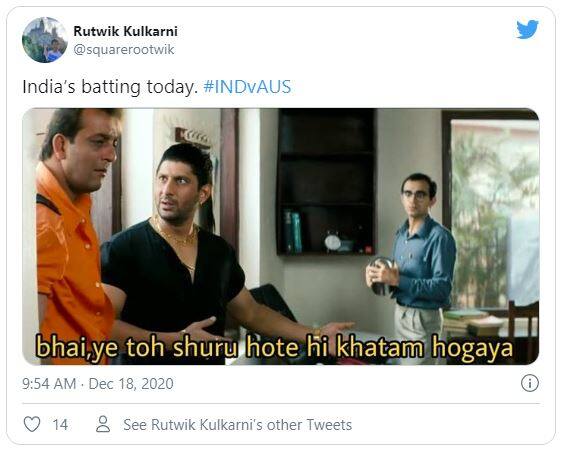See Rutwik Kulkarni's other Tweets
Image resolution: width=575 pixels, height=452 pixels.
[237, 425]
